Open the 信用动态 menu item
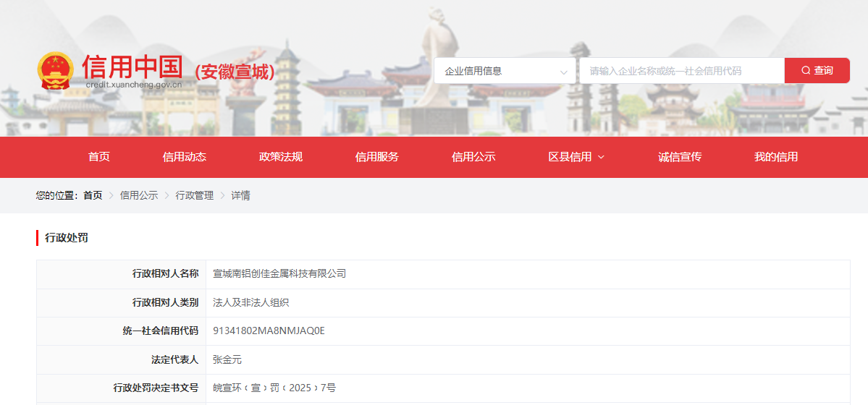868x405 pixels. (185, 157)
